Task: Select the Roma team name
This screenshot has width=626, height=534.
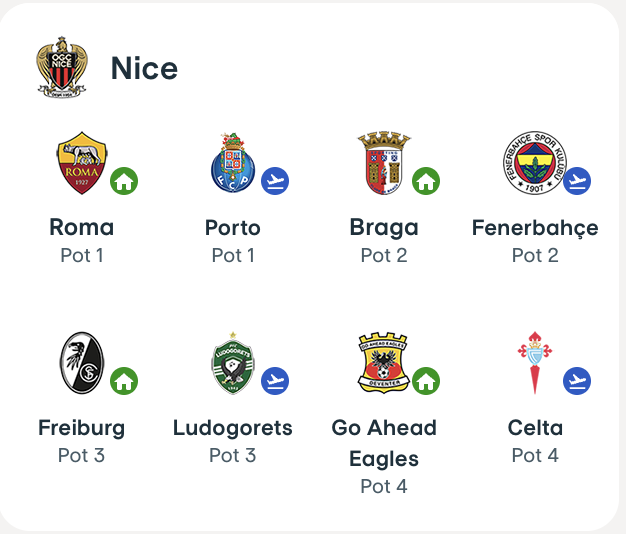Action: [x=82, y=227]
